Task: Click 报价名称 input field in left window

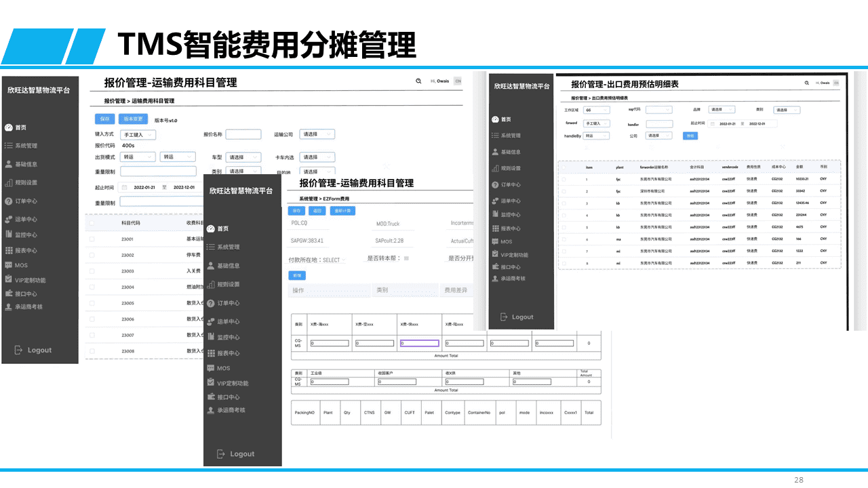Action: click(x=243, y=134)
